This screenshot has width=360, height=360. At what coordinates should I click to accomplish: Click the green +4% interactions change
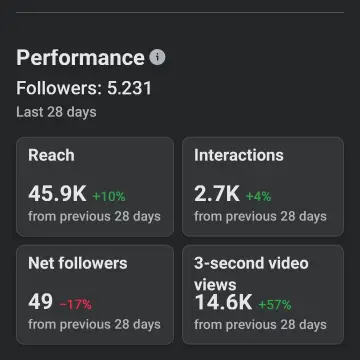[258, 197]
